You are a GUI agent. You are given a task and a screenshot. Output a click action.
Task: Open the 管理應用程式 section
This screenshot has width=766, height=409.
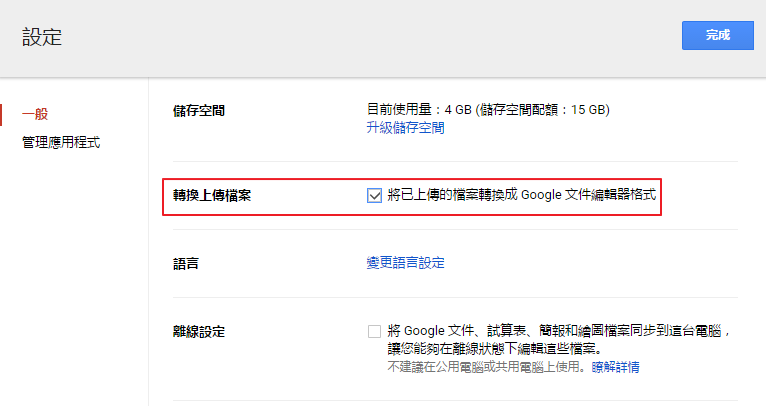point(61,143)
